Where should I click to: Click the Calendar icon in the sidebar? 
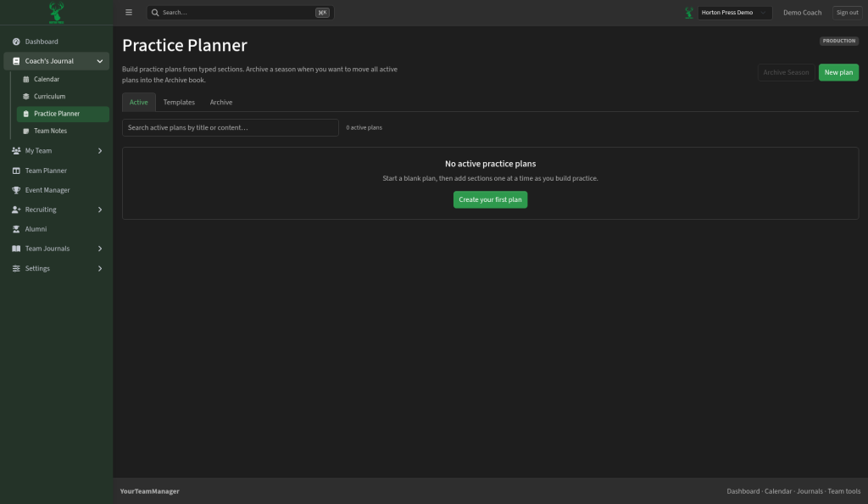(26, 79)
